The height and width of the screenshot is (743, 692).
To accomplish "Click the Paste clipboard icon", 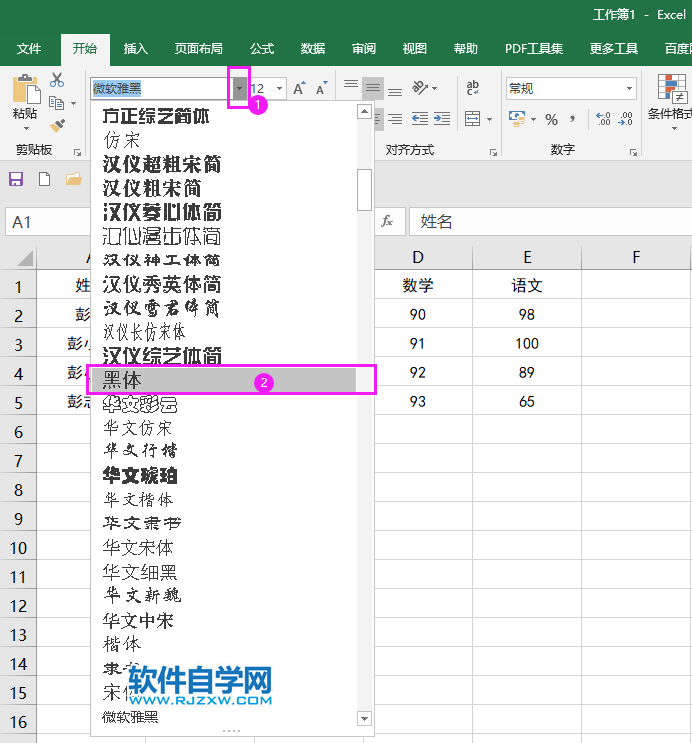I will click(x=26, y=89).
